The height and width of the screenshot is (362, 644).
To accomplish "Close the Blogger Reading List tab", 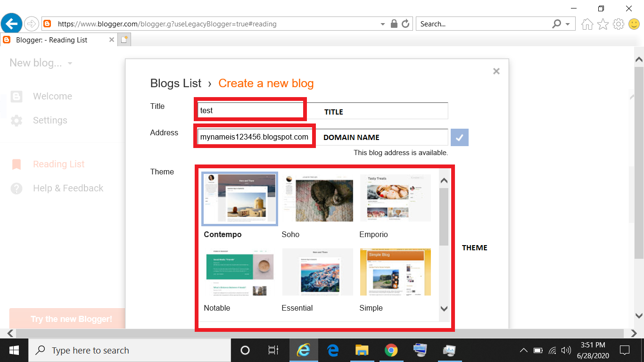I will pos(112,40).
